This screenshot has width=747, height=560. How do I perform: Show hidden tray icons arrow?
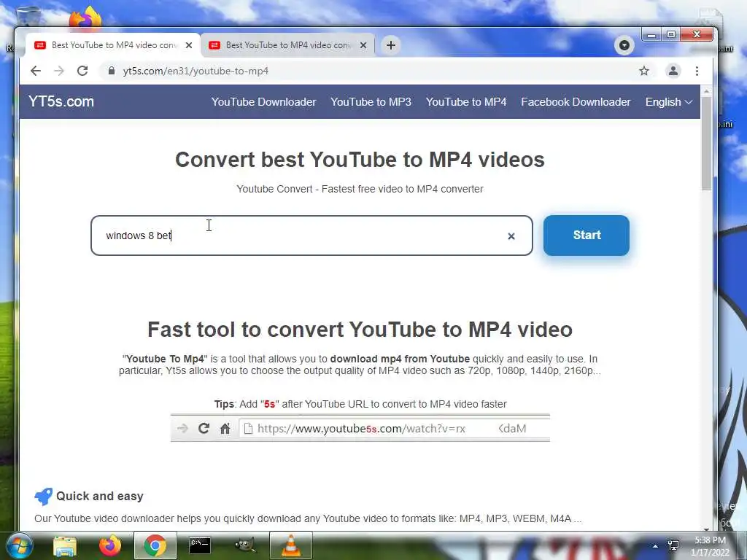[x=656, y=546]
